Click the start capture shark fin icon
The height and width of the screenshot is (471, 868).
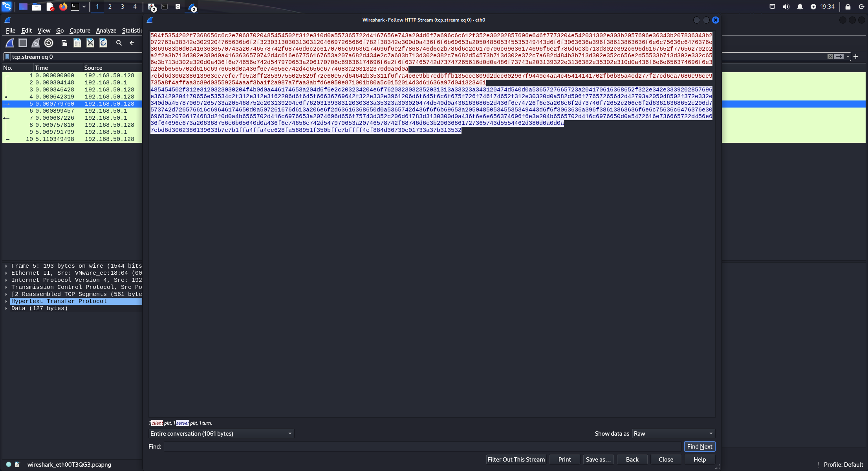pyautogui.click(x=10, y=43)
